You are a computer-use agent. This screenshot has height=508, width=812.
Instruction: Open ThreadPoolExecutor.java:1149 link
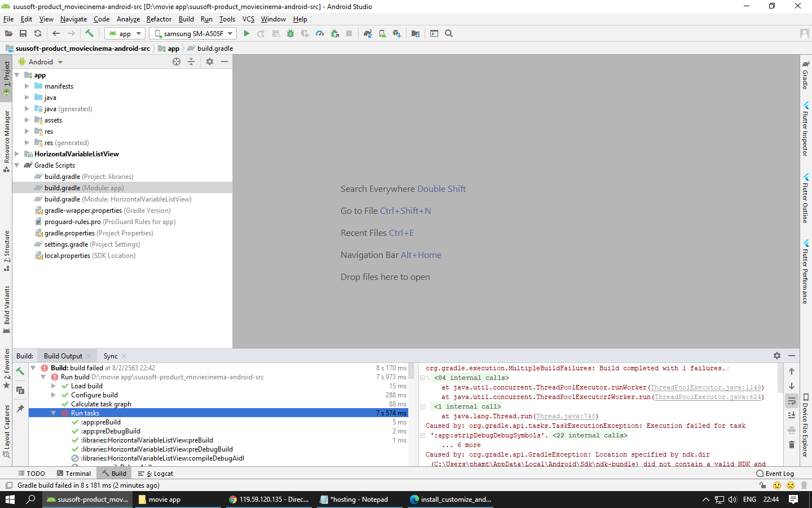pos(705,387)
